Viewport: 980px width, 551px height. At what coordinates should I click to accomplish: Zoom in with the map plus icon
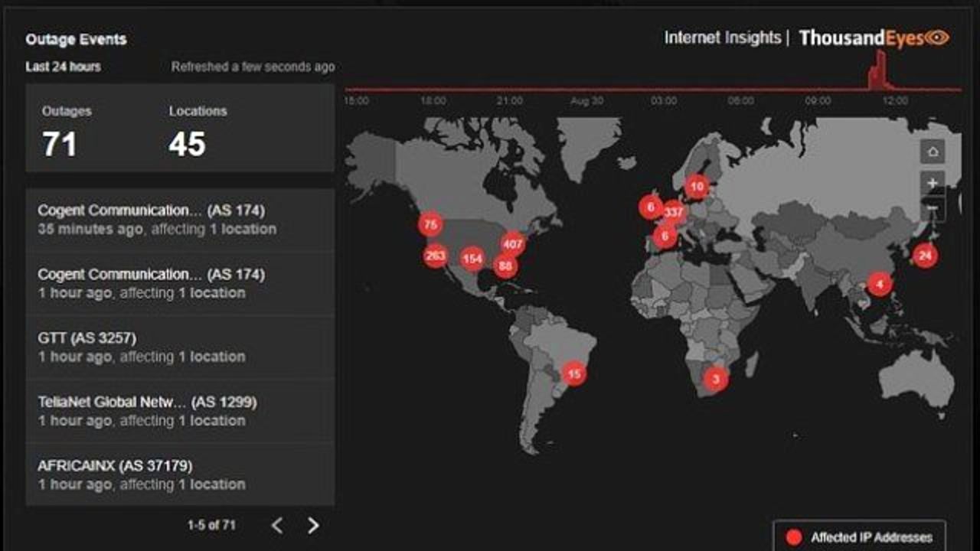coord(933,183)
